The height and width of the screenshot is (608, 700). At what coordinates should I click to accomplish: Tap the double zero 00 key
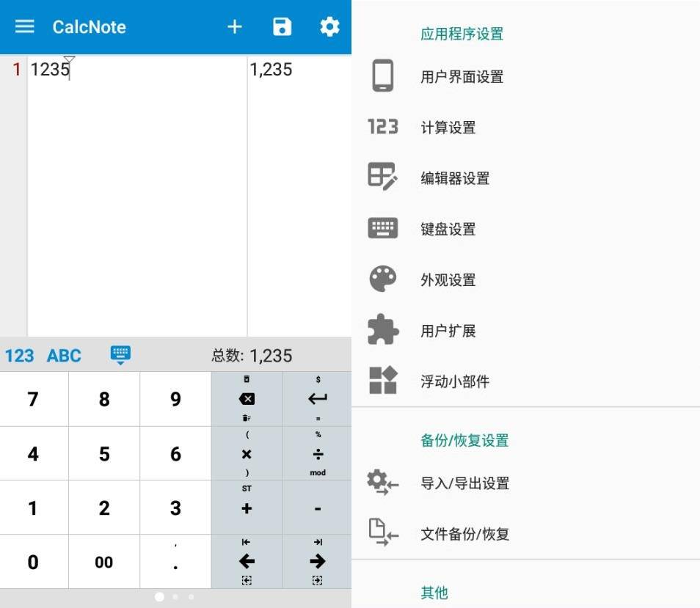[x=104, y=562]
